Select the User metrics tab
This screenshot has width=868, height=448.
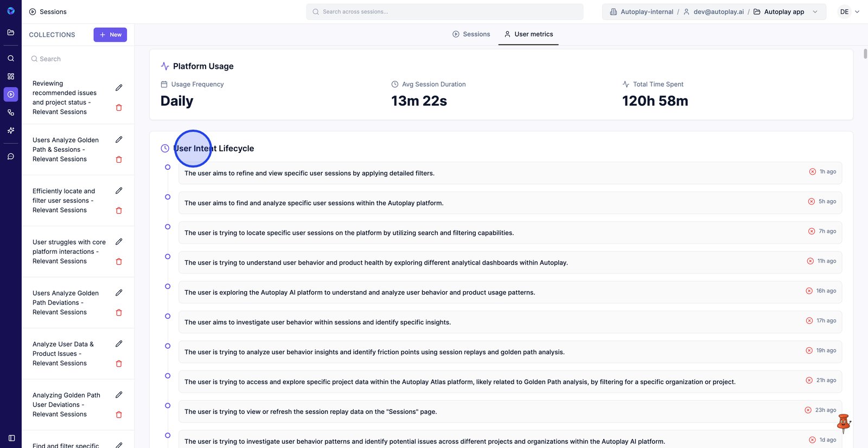tap(528, 34)
